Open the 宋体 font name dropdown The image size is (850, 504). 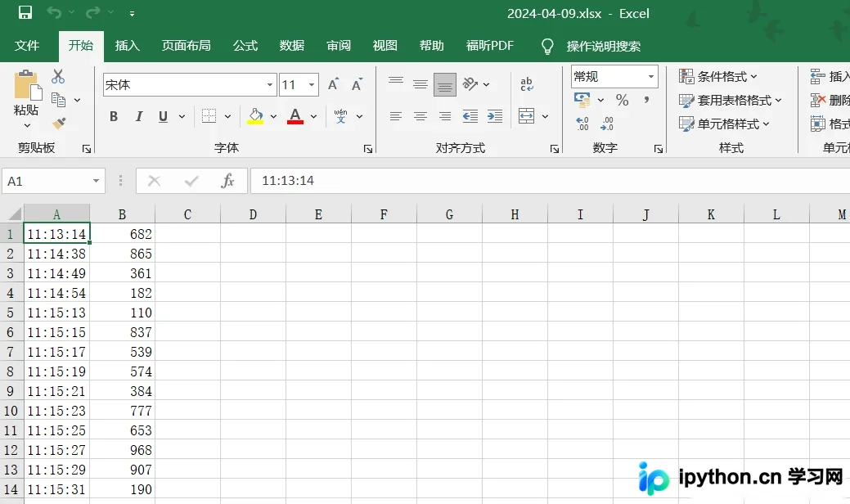269,85
